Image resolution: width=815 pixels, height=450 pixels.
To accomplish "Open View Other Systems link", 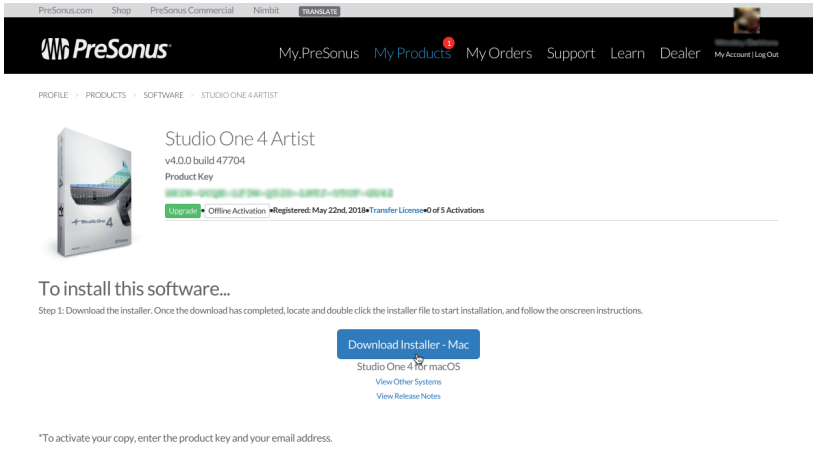I will coord(408,381).
